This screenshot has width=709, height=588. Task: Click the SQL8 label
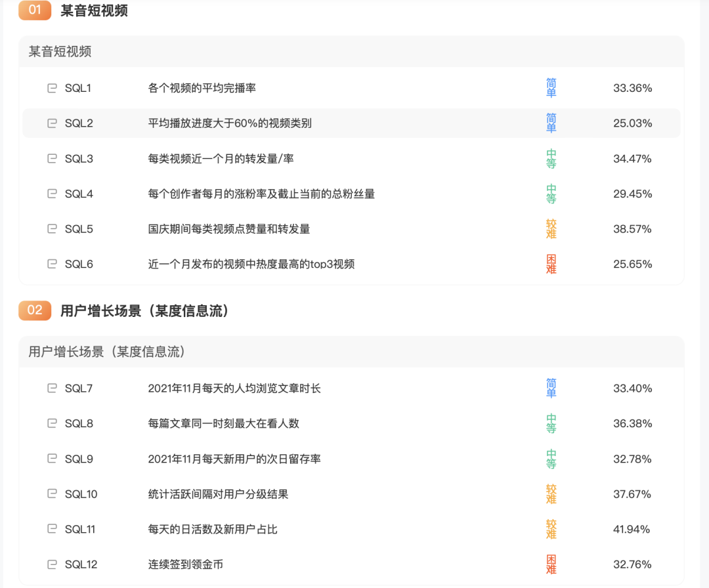pyautogui.click(x=79, y=423)
